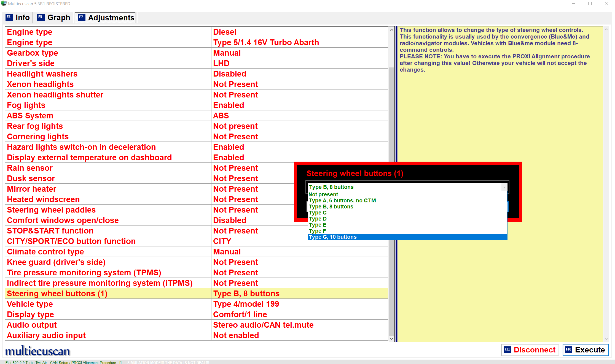Select the 'Knee guard (driver's side)' row
The height and width of the screenshot is (364, 615).
click(x=197, y=262)
